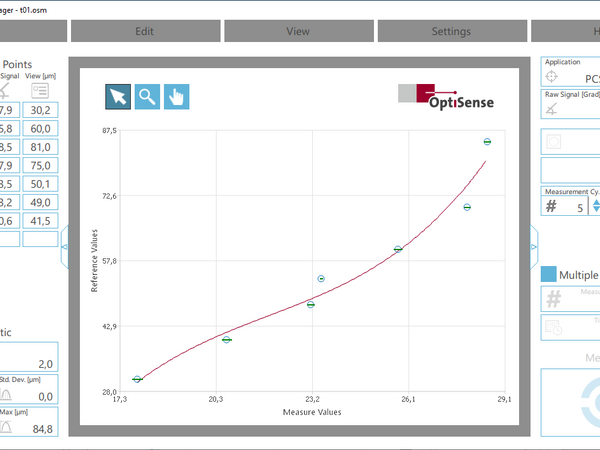Click the Application crosshair target icon

coord(551,77)
